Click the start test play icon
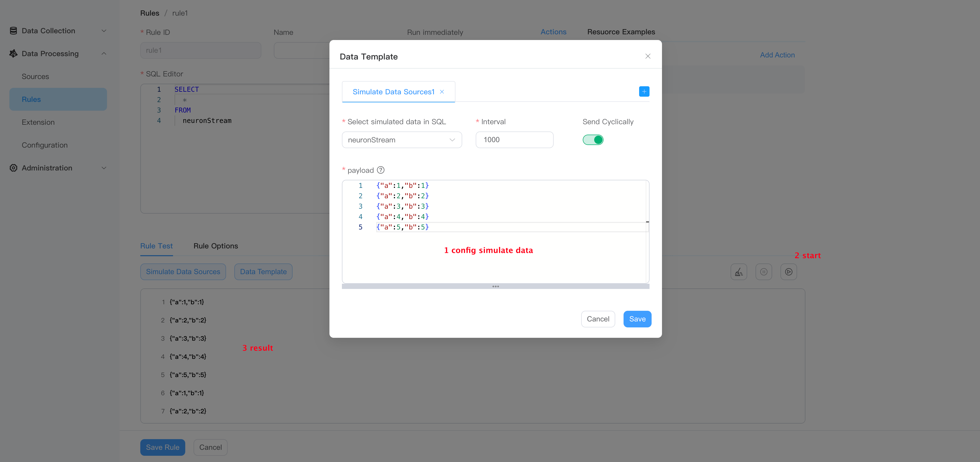980x462 pixels. pyautogui.click(x=788, y=272)
